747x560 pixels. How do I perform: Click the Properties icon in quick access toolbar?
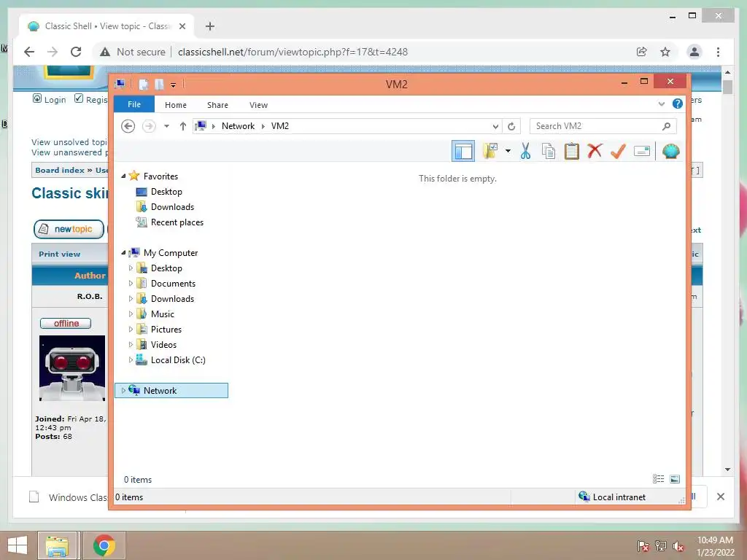(x=144, y=85)
